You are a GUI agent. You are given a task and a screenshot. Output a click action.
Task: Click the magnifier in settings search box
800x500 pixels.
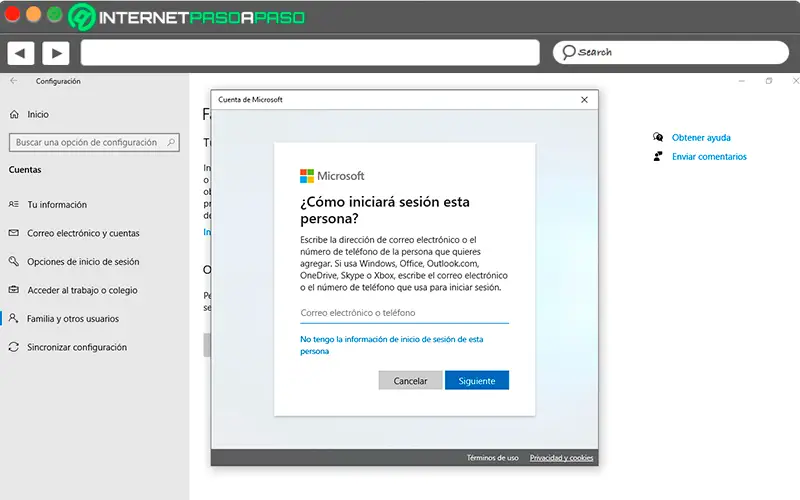(x=171, y=142)
